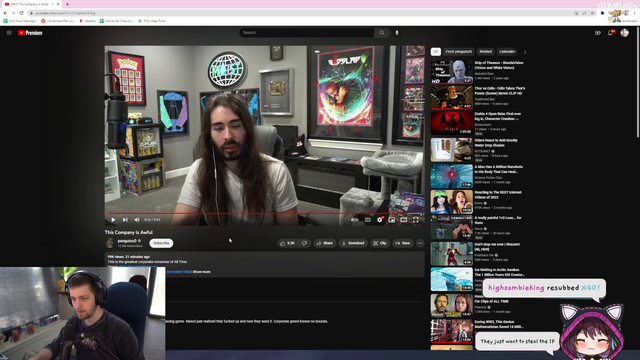This screenshot has width=640, height=360.
Task: Click the search magnifier button
Action: click(x=382, y=33)
